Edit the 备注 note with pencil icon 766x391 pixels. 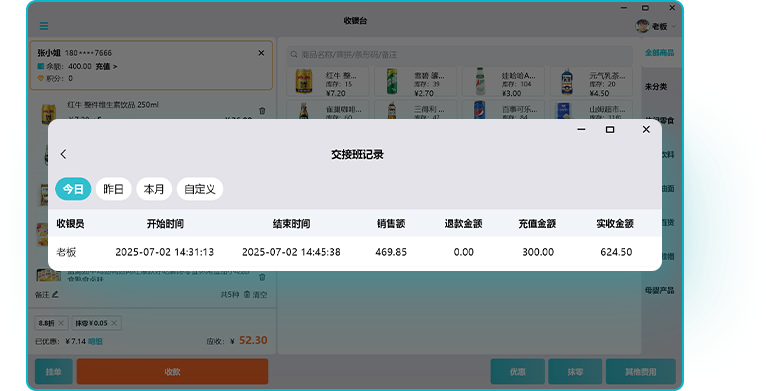[55, 294]
